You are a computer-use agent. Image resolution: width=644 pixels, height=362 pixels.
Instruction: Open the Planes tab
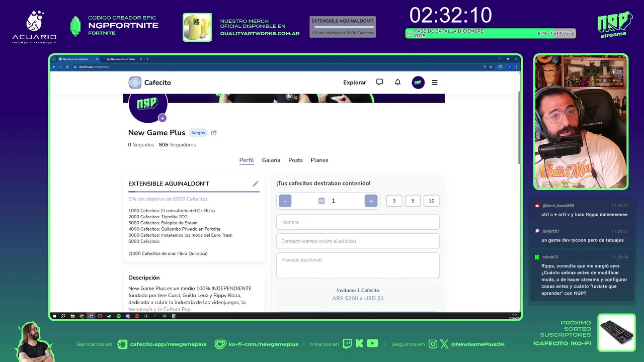[319, 160]
